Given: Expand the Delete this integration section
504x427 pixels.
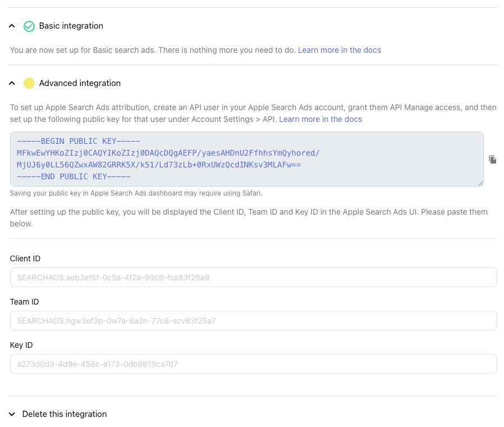Looking at the screenshot, I should click(12, 414).
